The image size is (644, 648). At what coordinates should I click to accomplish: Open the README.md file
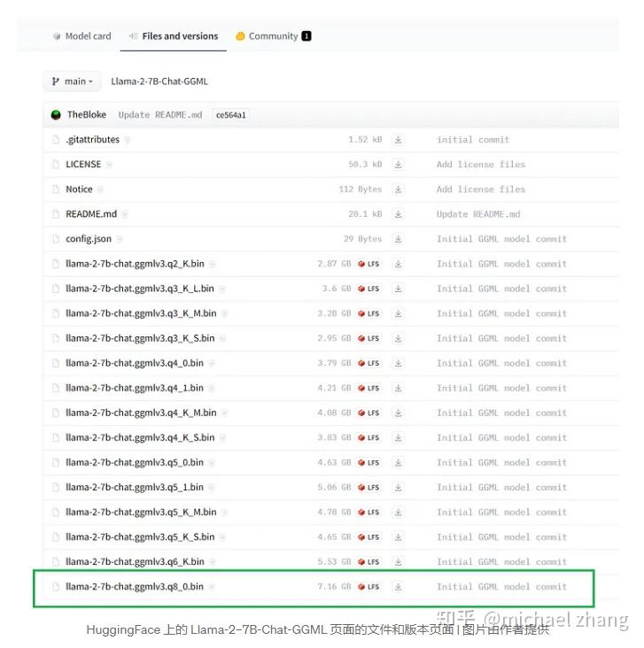coord(91,214)
